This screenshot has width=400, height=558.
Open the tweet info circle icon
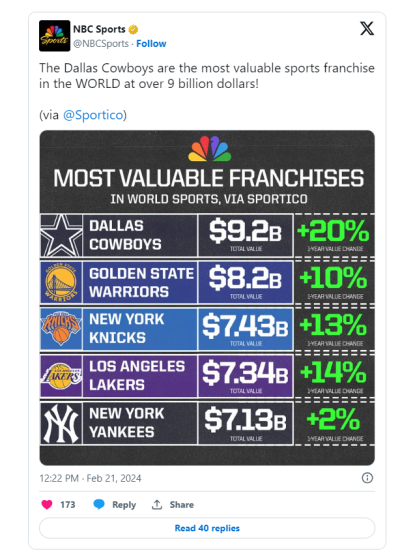(x=367, y=478)
